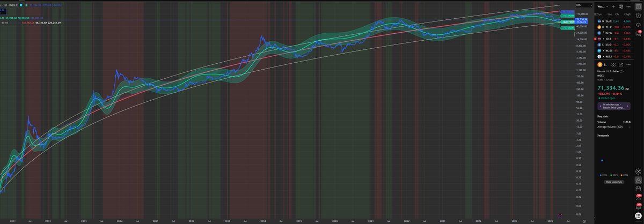Click the Key stats heading

click(x=603, y=116)
